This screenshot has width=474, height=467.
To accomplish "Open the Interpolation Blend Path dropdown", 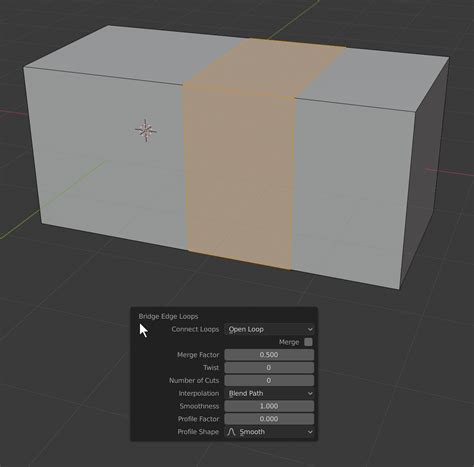I will [269, 393].
